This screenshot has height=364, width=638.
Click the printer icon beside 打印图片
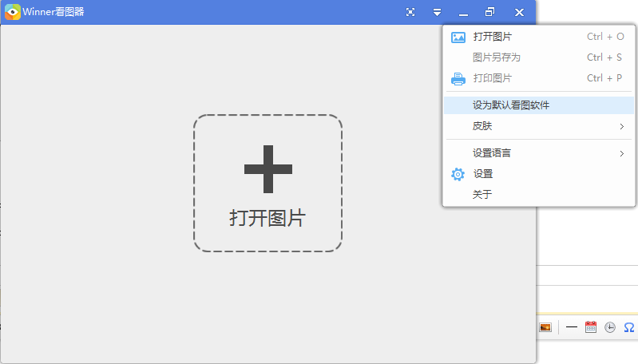(458, 78)
